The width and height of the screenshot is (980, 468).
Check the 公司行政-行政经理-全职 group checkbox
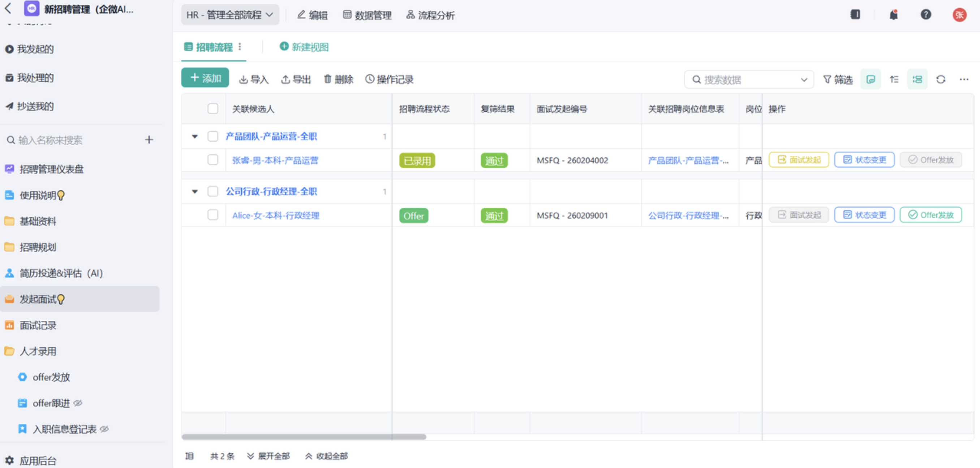213,191
